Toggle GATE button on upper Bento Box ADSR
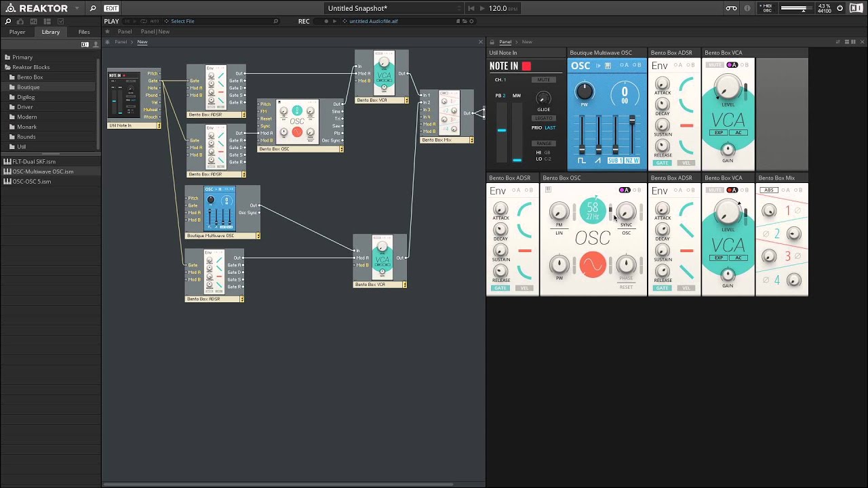 tap(663, 163)
